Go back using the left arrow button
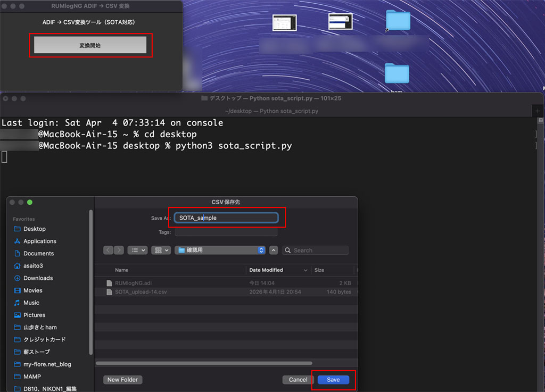The height and width of the screenshot is (392, 545). tap(109, 250)
